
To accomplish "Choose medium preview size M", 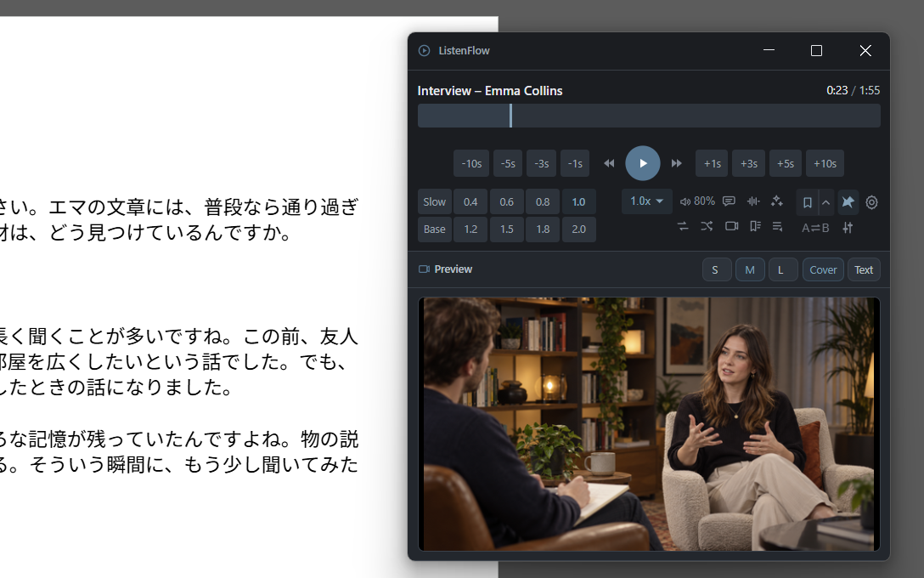I will click(750, 269).
